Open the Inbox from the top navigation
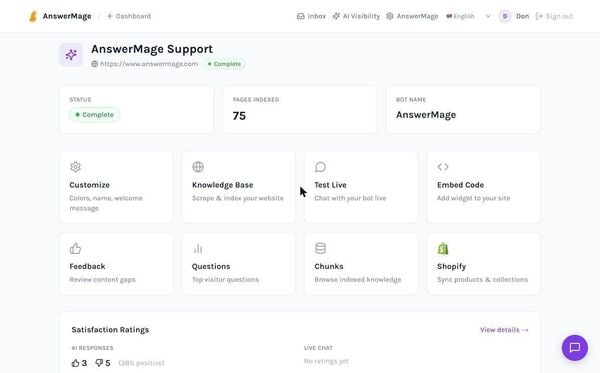The image size is (600, 373). 311,16
